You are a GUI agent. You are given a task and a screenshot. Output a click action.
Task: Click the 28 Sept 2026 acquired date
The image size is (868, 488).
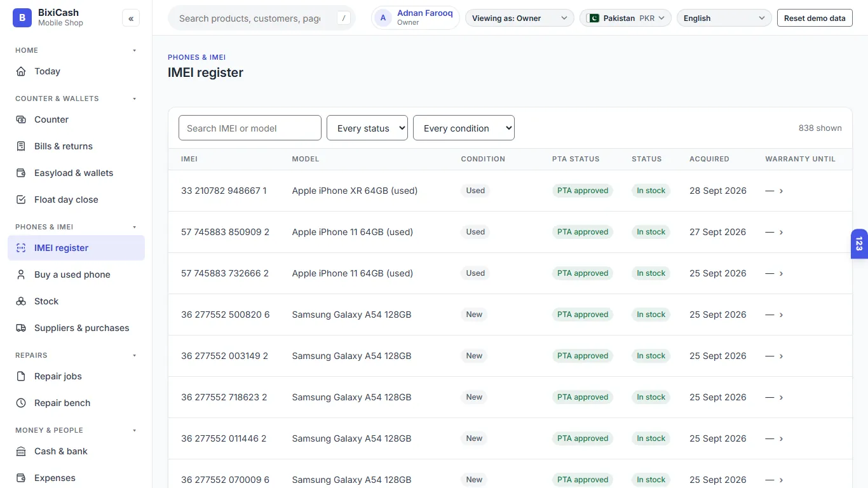[718, 191]
